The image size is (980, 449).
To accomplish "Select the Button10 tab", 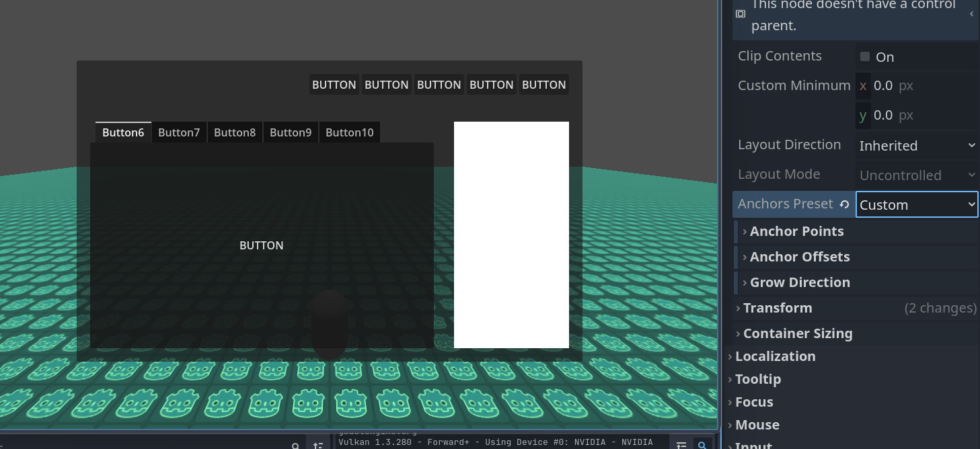I will click(x=349, y=132).
